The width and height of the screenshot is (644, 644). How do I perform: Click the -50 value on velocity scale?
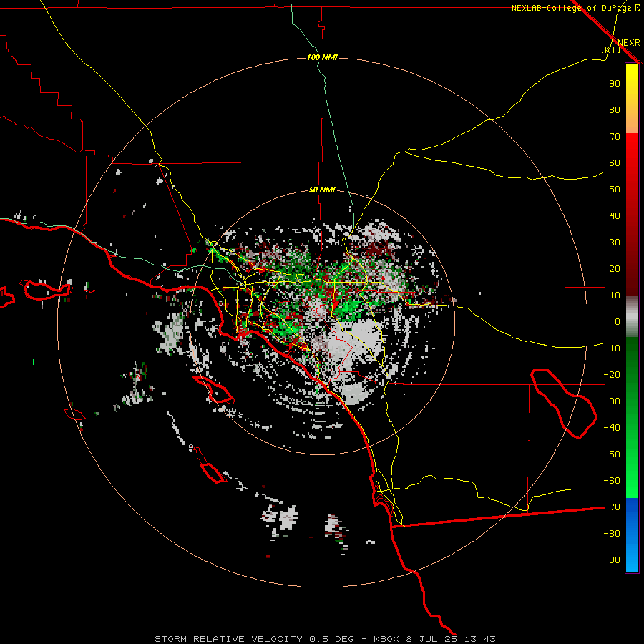(612, 454)
